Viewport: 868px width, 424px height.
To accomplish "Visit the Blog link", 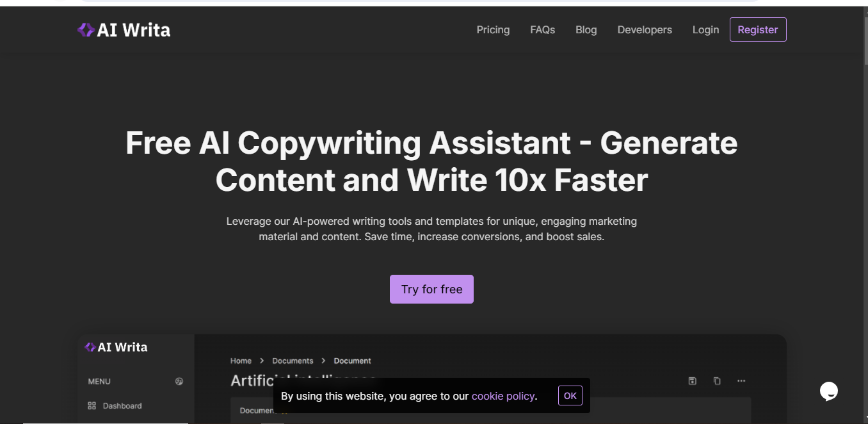I will [586, 29].
